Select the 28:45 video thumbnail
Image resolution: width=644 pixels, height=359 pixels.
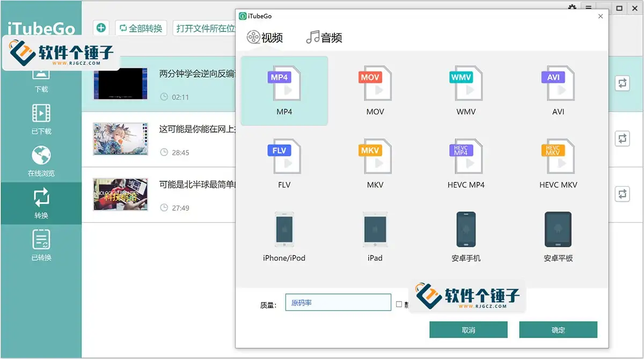120,139
